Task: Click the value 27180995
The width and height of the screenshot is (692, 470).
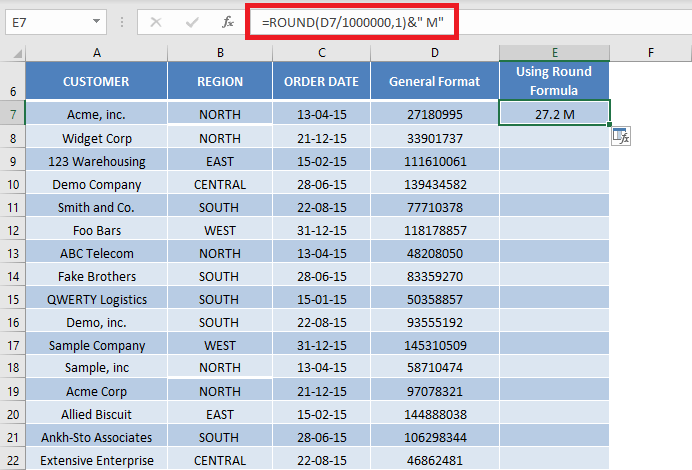Action: pyautogui.click(x=435, y=114)
